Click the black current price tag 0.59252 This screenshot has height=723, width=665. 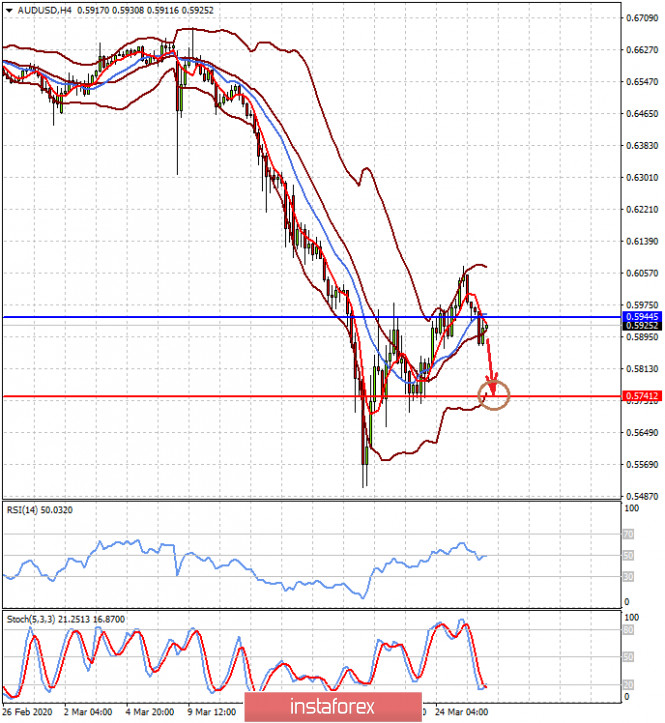pyautogui.click(x=642, y=326)
